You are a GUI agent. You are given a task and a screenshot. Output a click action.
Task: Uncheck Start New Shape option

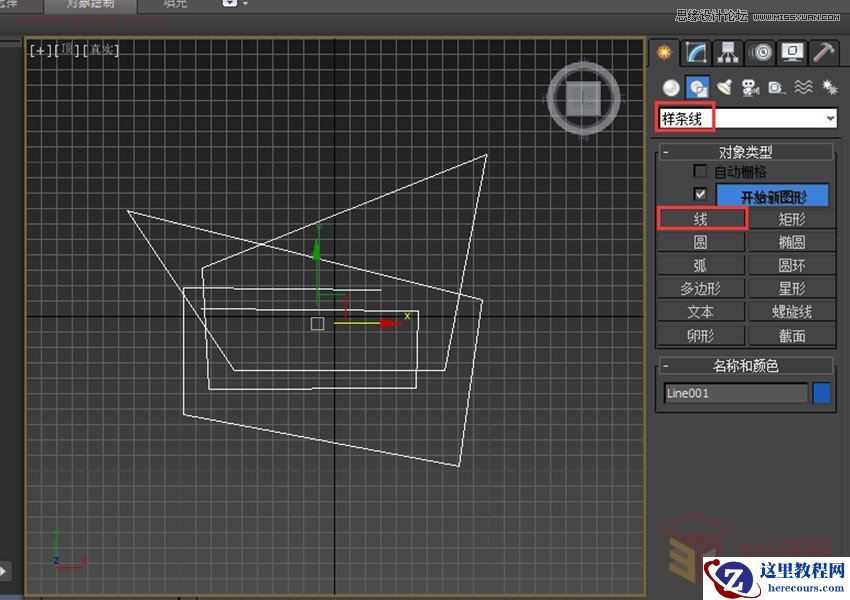(700, 194)
